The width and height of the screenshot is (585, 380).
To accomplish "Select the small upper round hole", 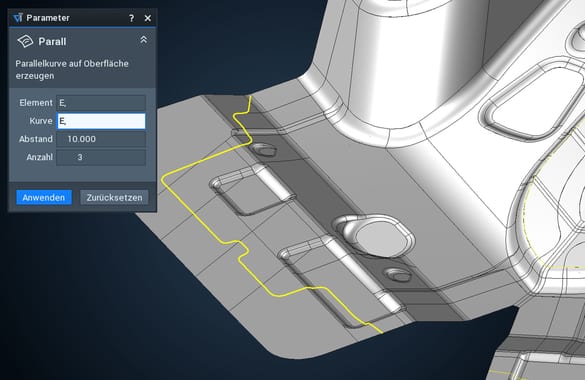I will coord(263,150).
